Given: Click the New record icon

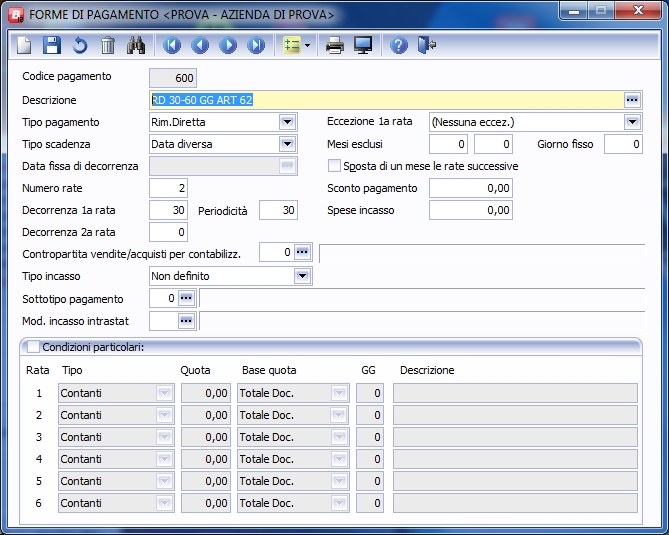Looking at the screenshot, I should coord(25,46).
